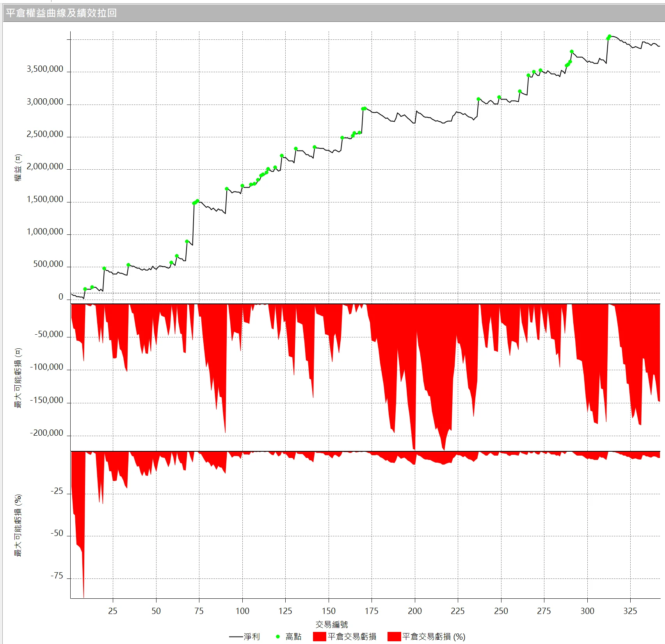Click the x-axis tick label 75
This screenshot has width=665, height=644.
click(x=199, y=611)
